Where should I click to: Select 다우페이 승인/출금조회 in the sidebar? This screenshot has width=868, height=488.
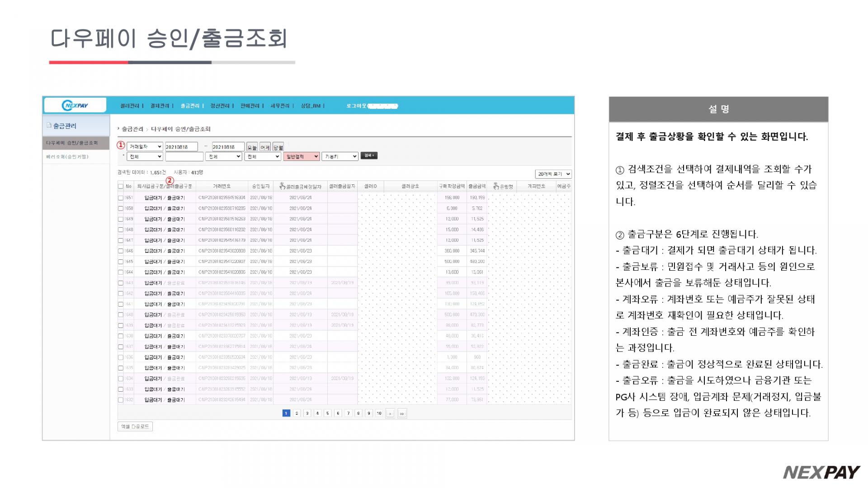coord(76,143)
